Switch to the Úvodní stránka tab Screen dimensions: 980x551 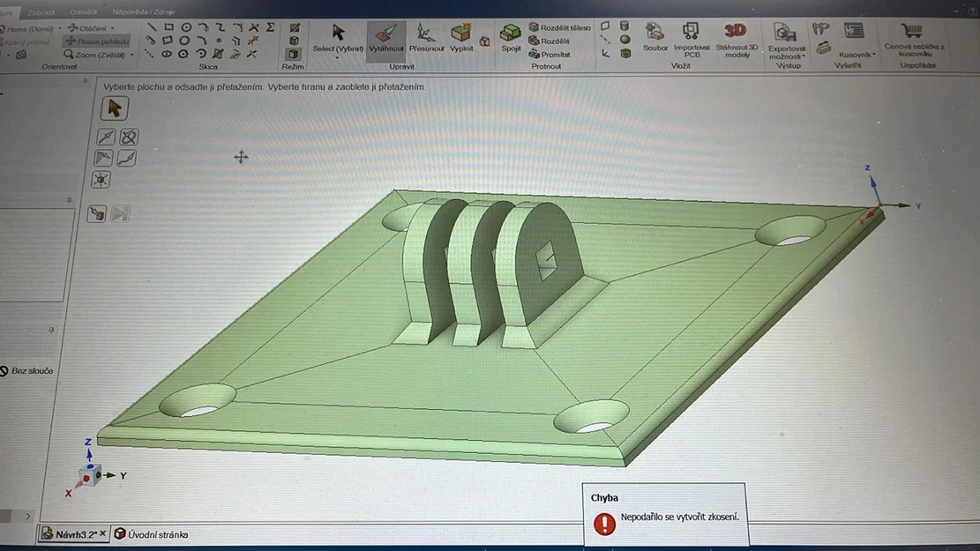click(x=151, y=535)
